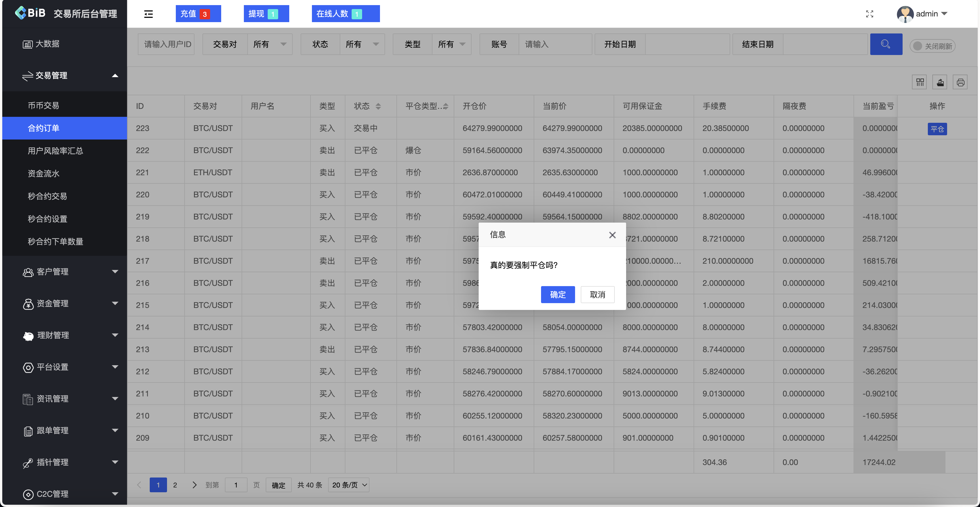Export the table using the export icon
Viewport: 980px width, 507px height.
(940, 82)
